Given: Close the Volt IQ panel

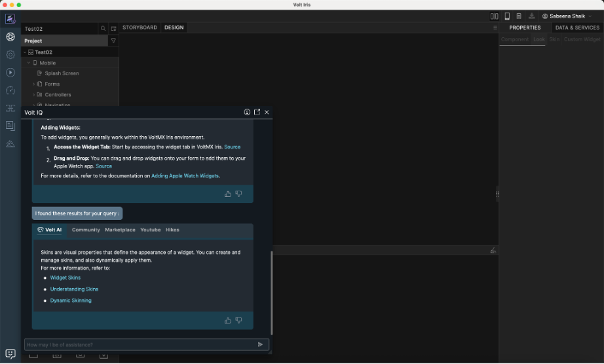Looking at the screenshot, I should coord(267,113).
